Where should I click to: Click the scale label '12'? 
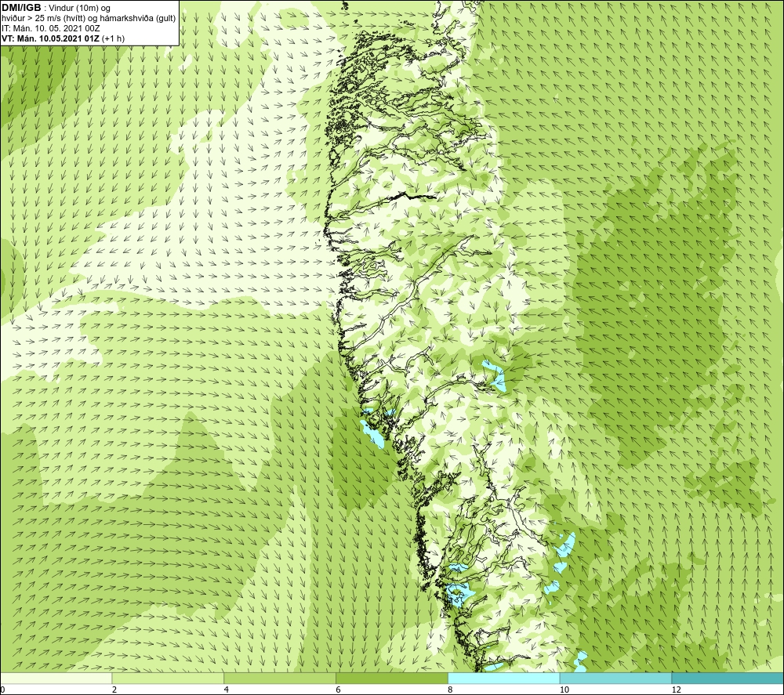[677, 690]
